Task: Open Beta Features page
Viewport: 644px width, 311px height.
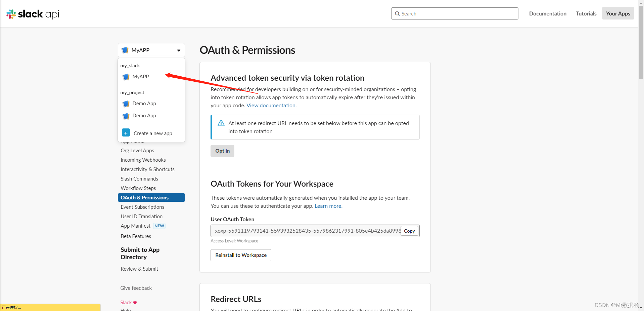Action: point(136,236)
